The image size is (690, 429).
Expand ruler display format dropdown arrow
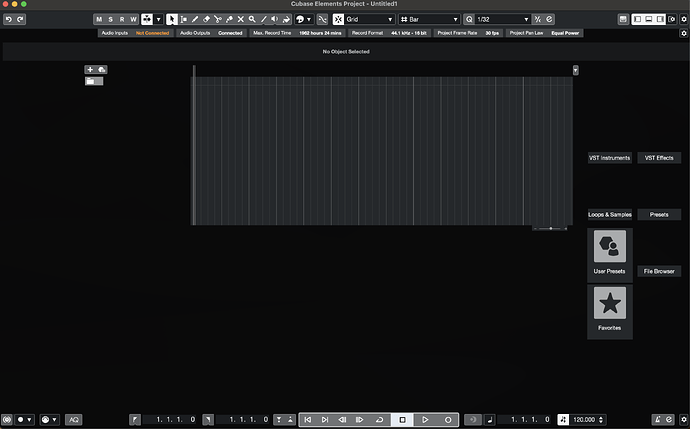[x=576, y=70]
